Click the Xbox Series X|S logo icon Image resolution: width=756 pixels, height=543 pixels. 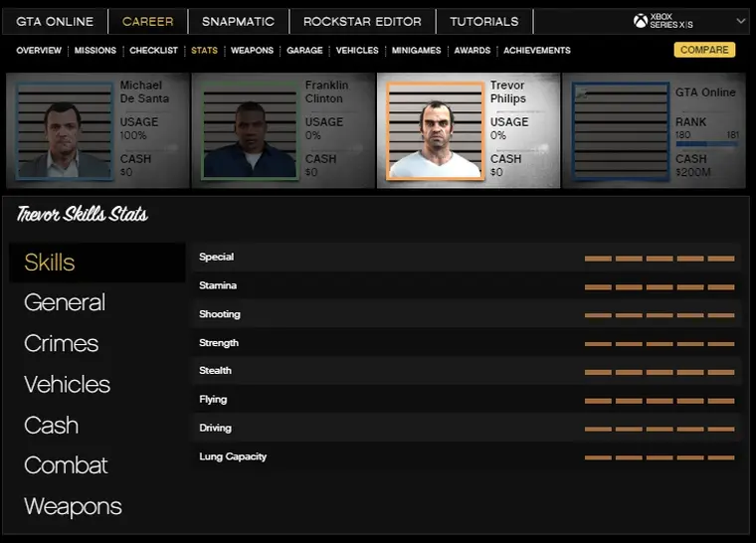(x=641, y=21)
